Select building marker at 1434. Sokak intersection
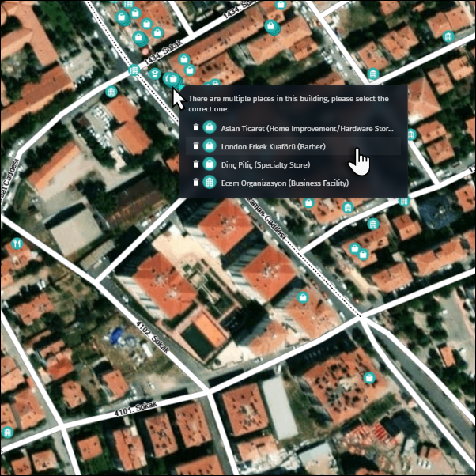This screenshot has height=476, width=476. 134,70
